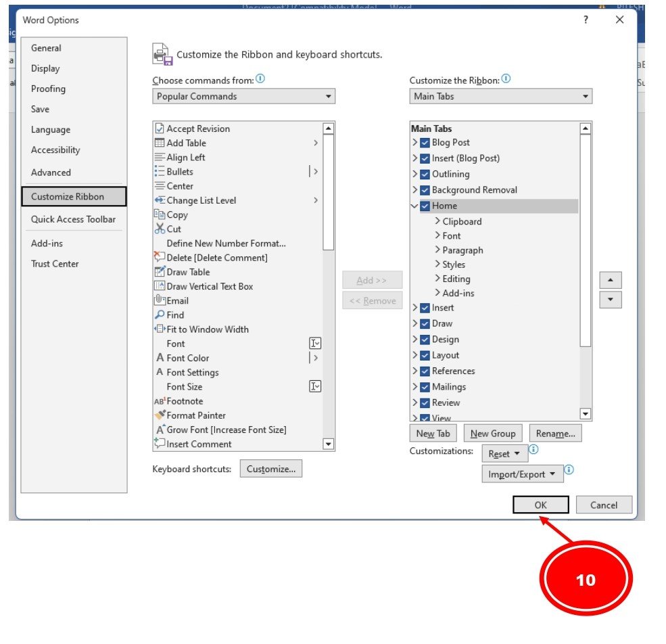Uncheck the Draw tab checkbox

pyautogui.click(x=425, y=324)
